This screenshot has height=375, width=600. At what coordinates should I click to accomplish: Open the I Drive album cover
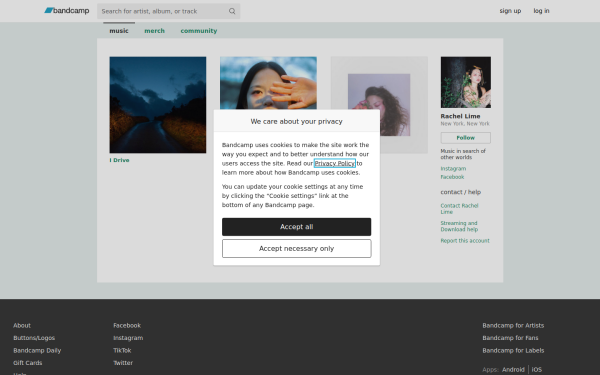[x=158, y=105]
